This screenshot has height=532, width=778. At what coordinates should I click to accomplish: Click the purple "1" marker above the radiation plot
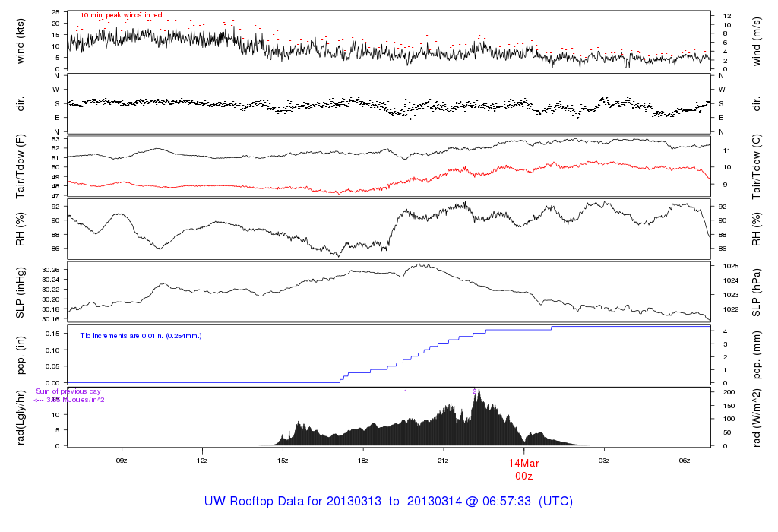(406, 391)
